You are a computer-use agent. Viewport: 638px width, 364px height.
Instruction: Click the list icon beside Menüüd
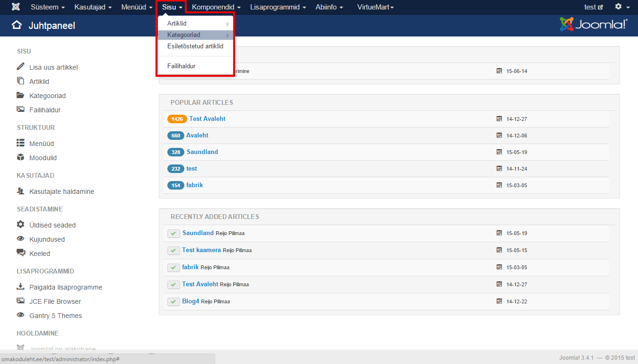pos(20,143)
